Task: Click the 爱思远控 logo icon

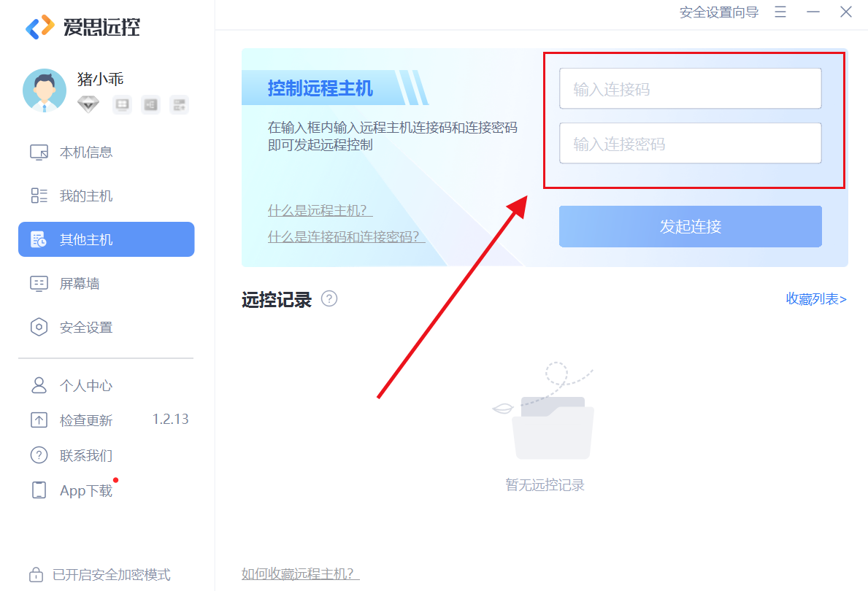Action: click(40, 26)
